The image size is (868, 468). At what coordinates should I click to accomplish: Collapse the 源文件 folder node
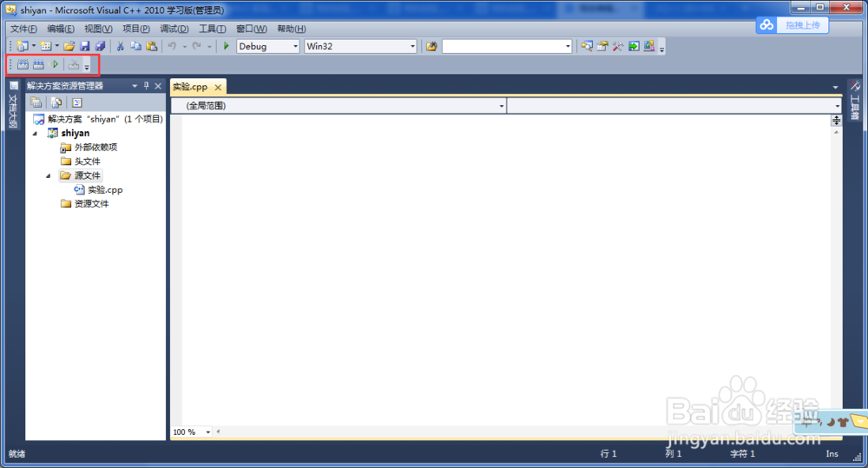pos(49,175)
